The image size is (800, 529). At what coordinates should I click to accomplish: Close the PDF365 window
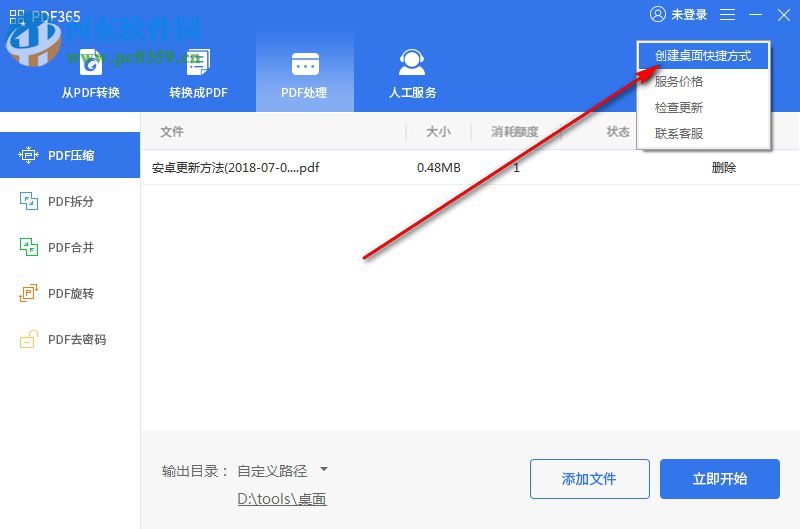coord(784,15)
